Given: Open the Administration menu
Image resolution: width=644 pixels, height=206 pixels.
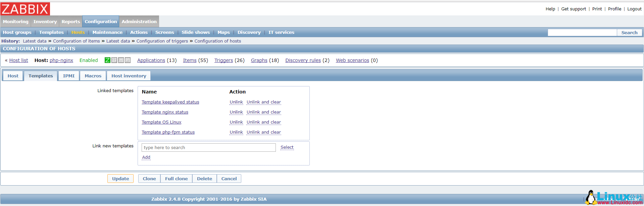Looking at the screenshot, I should 139,21.
